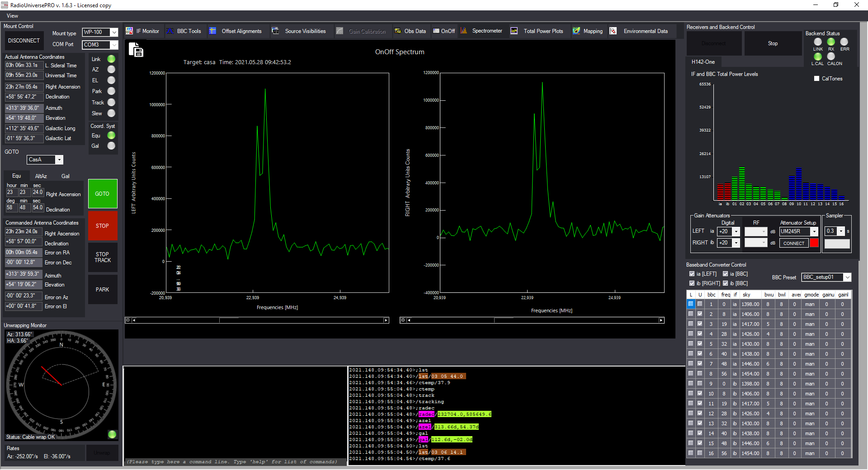Enable the CalTones checkbox
This screenshot has height=470, width=868.
click(x=816, y=79)
